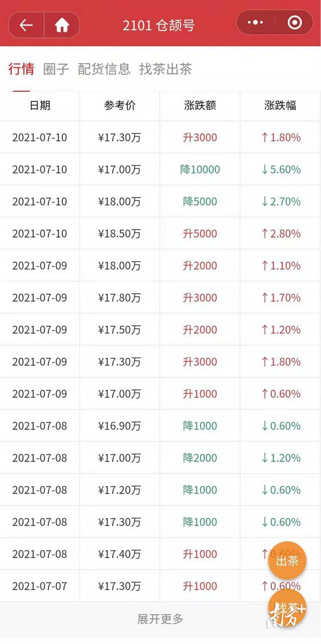Image resolution: width=321 pixels, height=644 pixels.
Task: Tap the orange 出茶 floating button
Action: click(287, 561)
